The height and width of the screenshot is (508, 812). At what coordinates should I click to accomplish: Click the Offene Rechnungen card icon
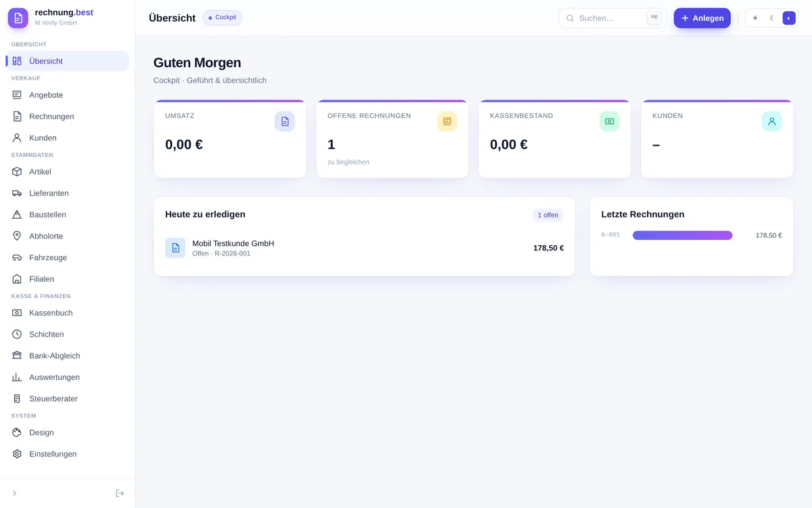point(447,121)
